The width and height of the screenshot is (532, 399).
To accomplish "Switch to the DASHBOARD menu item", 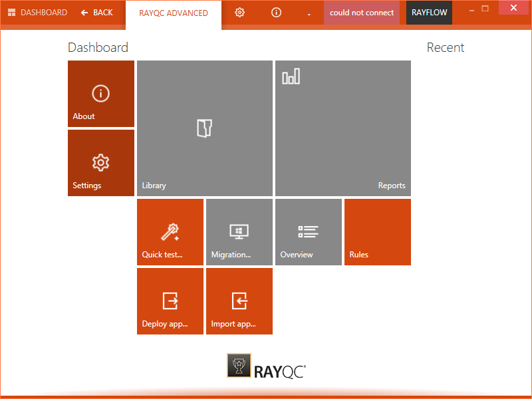I will click(37, 13).
